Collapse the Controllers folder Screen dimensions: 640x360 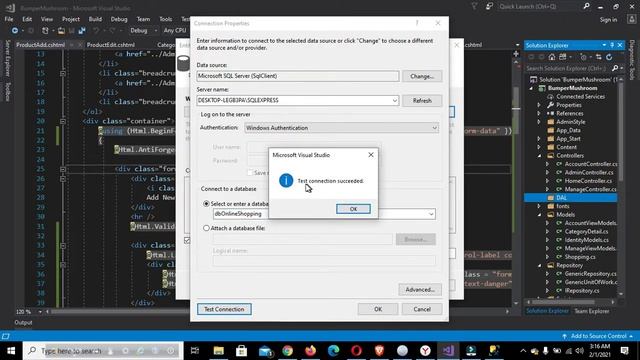539,156
